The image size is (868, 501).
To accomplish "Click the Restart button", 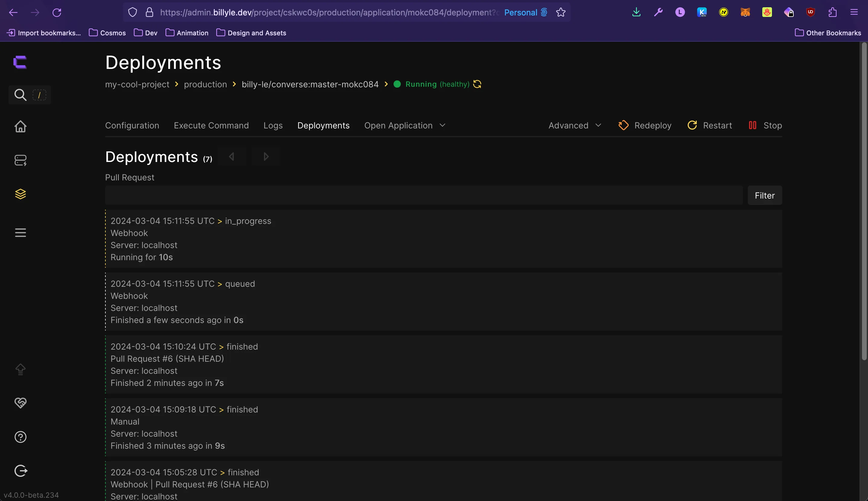I will click(709, 126).
